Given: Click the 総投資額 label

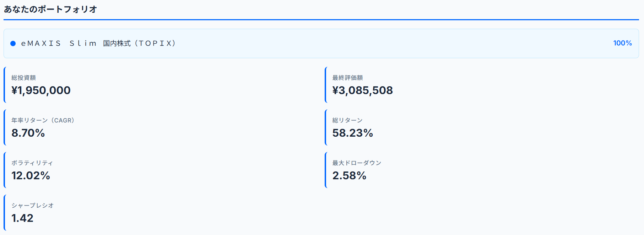Looking at the screenshot, I should [x=23, y=78].
